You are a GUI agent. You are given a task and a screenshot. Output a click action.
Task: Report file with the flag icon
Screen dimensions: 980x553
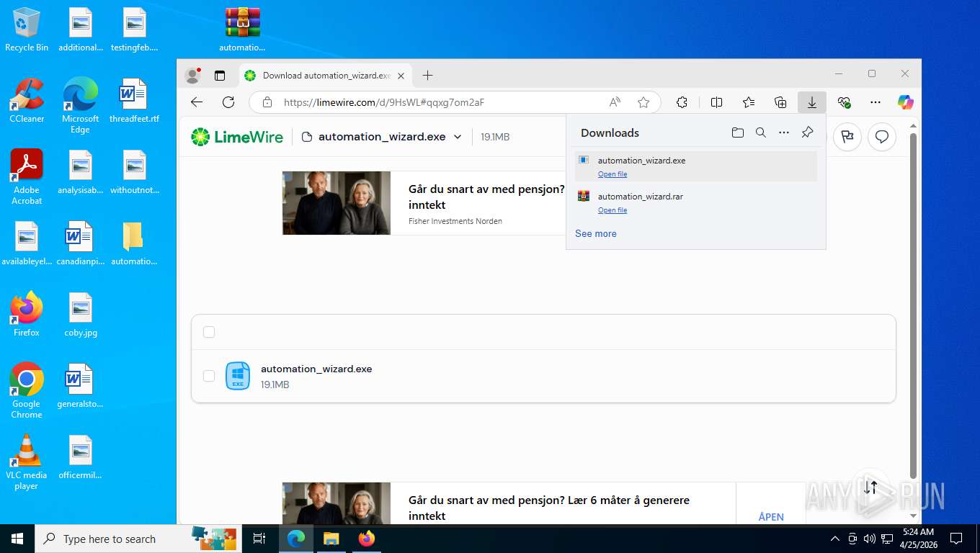coord(847,137)
